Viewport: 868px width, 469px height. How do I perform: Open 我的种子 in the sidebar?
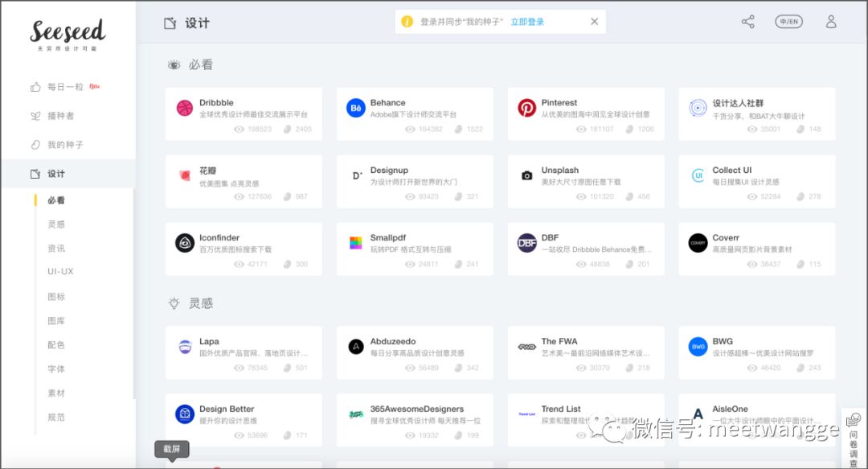[56, 145]
